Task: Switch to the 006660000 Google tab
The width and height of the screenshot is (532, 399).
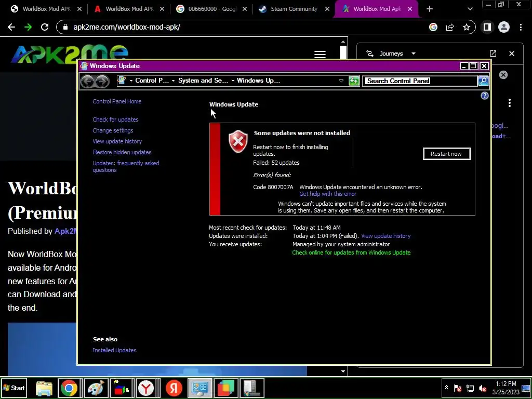Action: pos(212,9)
